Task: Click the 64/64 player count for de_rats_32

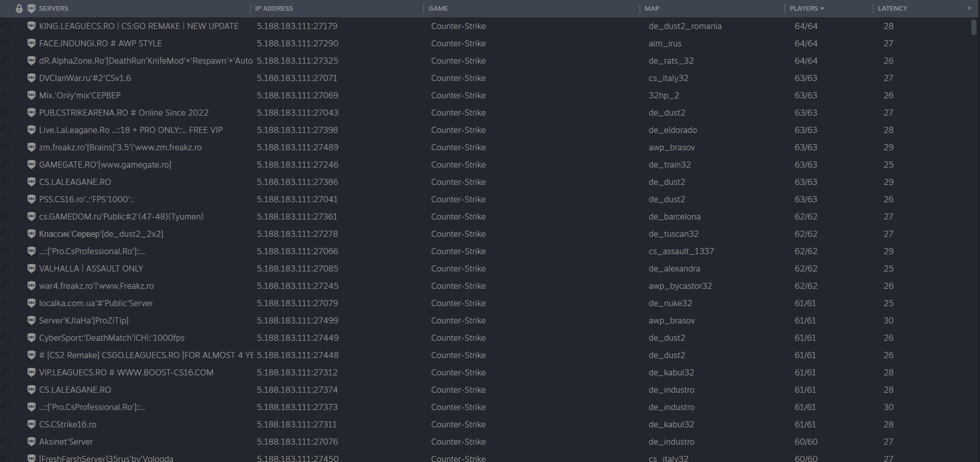Action: pos(806,61)
